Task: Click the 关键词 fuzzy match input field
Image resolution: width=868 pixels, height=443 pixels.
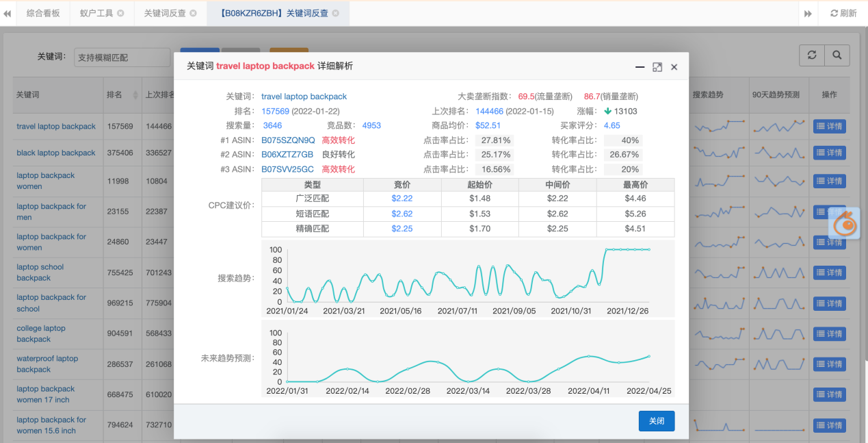Action: coord(122,58)
